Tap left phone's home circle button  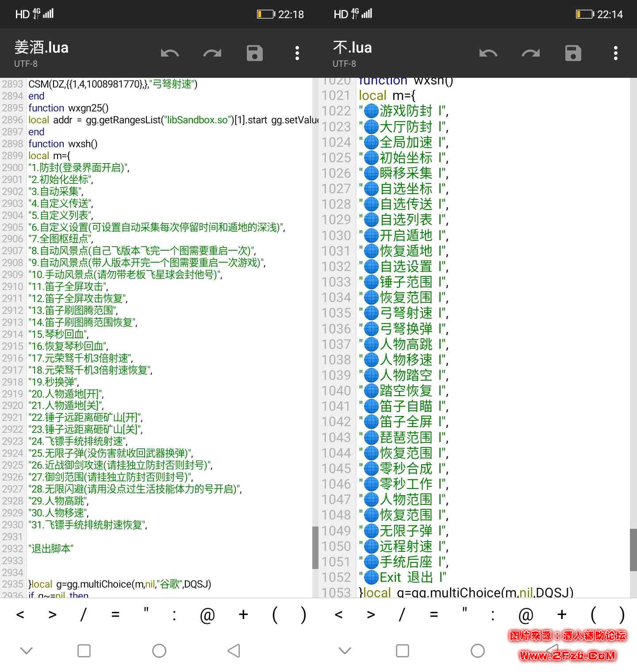[x=159, y=650]
